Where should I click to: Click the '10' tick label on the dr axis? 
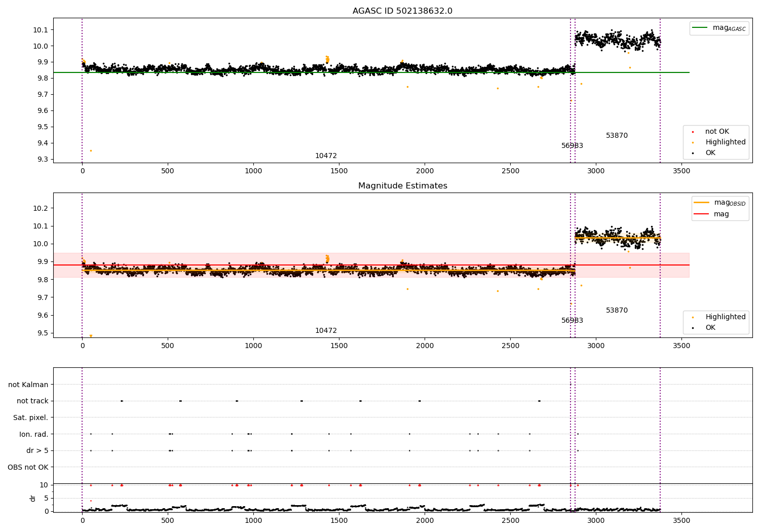(x=44, y=485)
